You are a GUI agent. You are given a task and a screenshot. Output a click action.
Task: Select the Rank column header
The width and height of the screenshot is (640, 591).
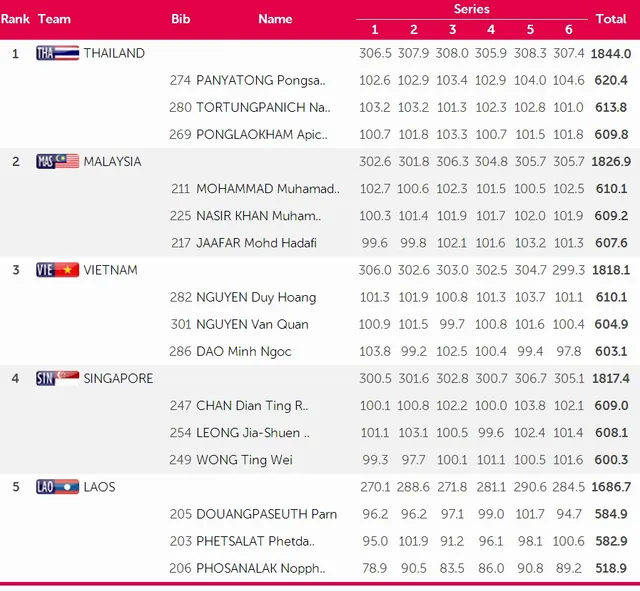pos(15,19)
